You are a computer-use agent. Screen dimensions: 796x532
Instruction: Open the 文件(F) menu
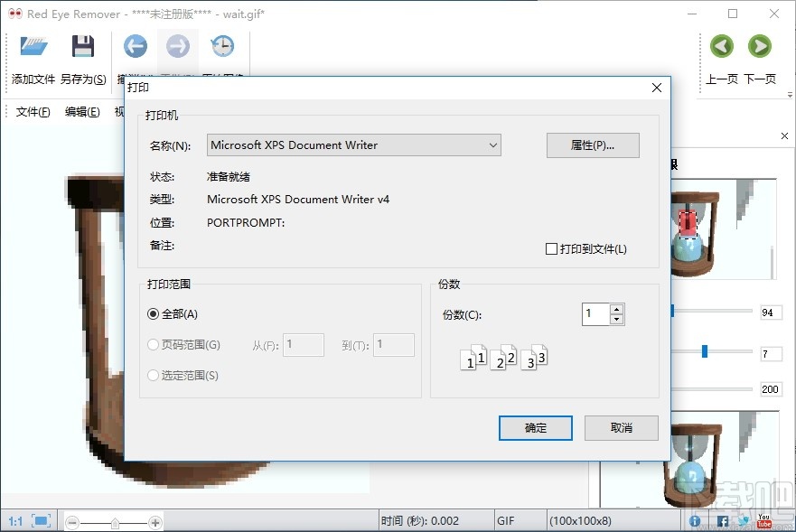pos(33,112)
